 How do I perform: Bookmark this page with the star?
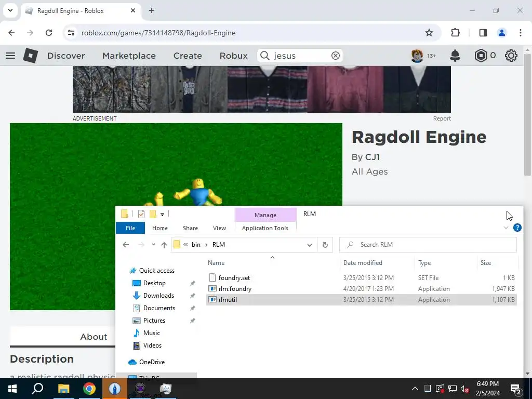pyautogui.click(x=429, y=33)
